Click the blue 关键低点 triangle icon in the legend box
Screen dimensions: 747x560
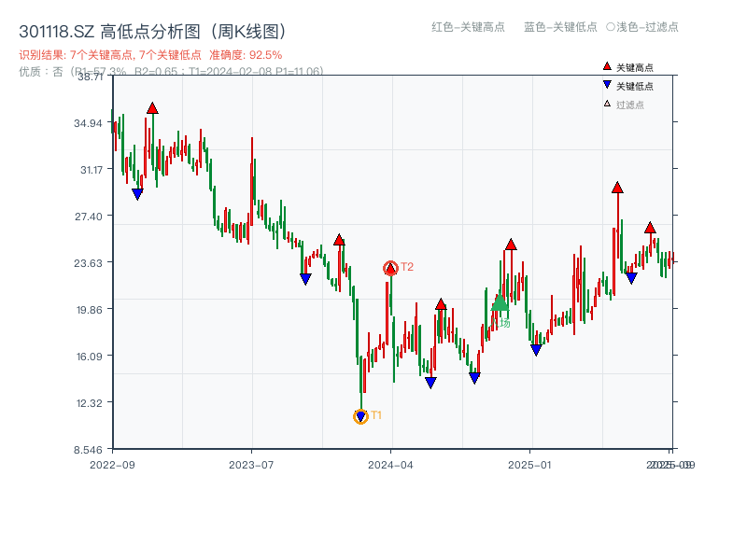tap(606, 85)
